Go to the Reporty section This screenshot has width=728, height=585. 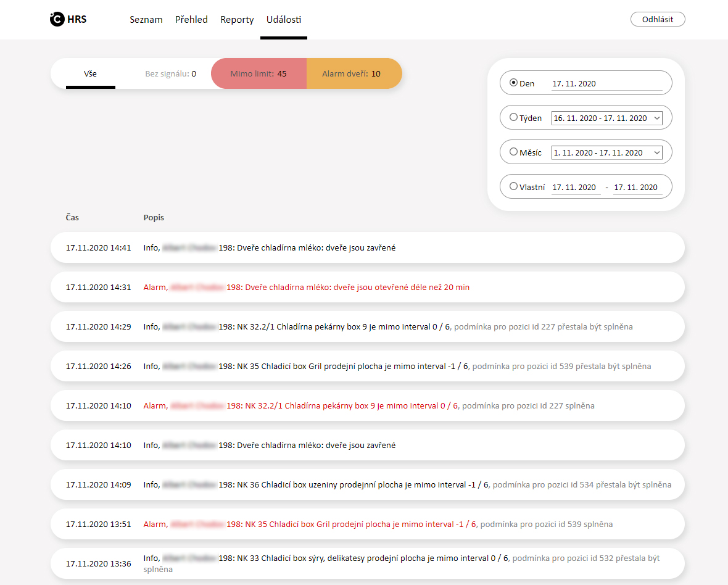237,20
